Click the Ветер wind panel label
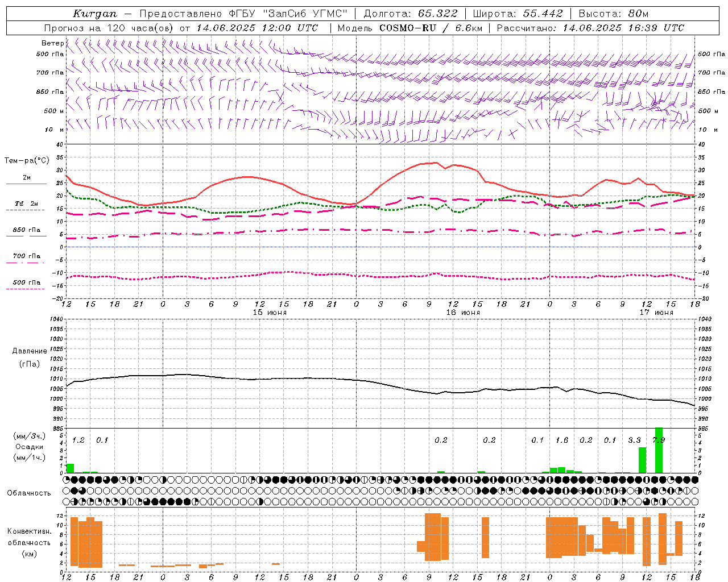Image resolution: width=728 pixels, height=582 pixels. (x=52, y=43)
